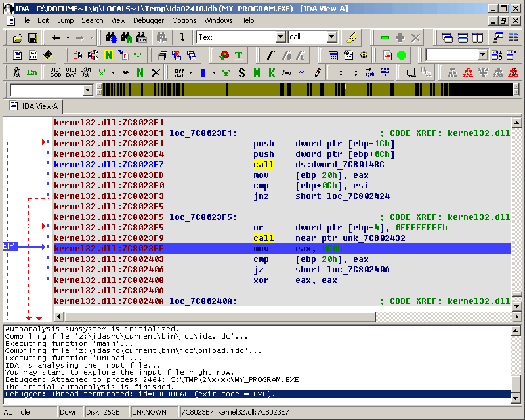Image resolution: width=525 pixels, height=420 pixels.
Task: Click the 0101 DAT convert-to-data icon
Action: 70,72
